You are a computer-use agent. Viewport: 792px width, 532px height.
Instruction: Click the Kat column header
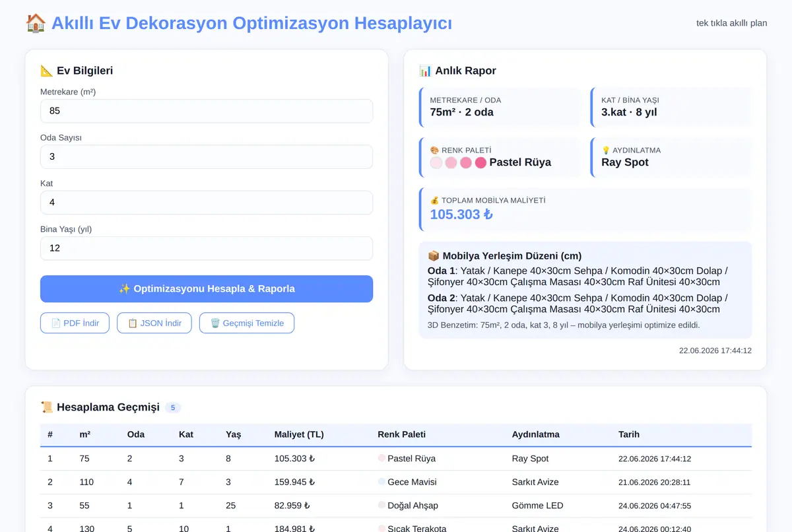(x=186, y=434)
